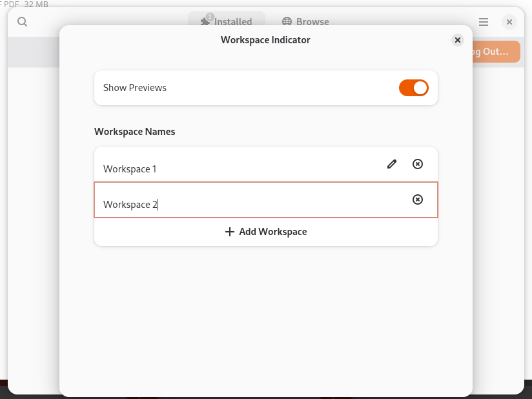Click inside the Workspace 2 text field
532x399 pixels.
258,204
